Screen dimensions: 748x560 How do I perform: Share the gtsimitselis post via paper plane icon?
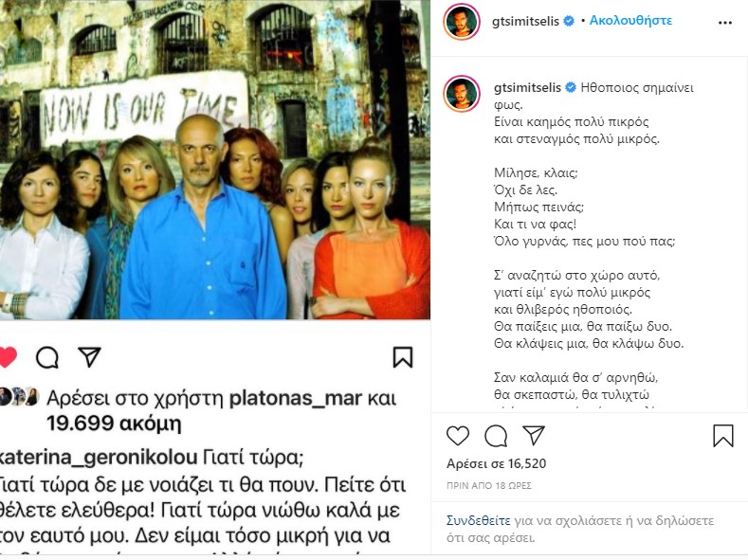pyautogui.click(x=534, y=435)
